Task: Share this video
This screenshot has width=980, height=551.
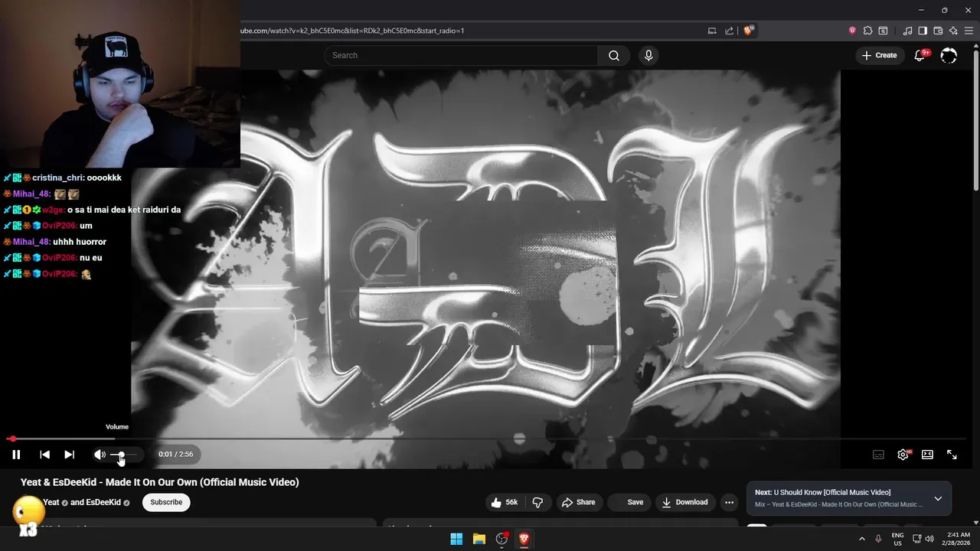Action: pos(579,502)
